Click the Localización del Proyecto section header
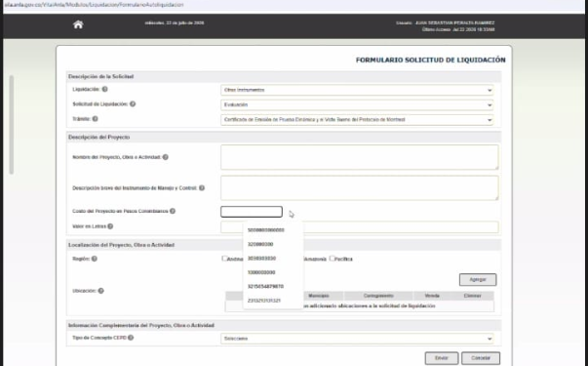This screenshot has height=366, width=588. coord(121,245)
